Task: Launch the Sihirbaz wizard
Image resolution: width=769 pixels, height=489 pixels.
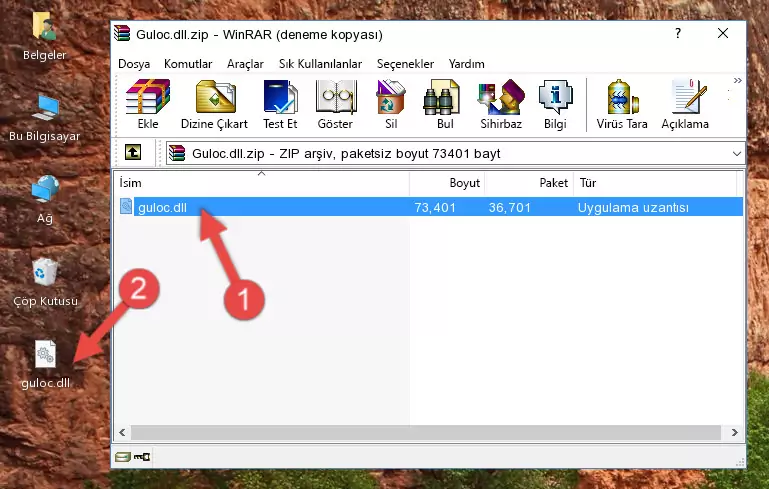Action: coord(501,104)
